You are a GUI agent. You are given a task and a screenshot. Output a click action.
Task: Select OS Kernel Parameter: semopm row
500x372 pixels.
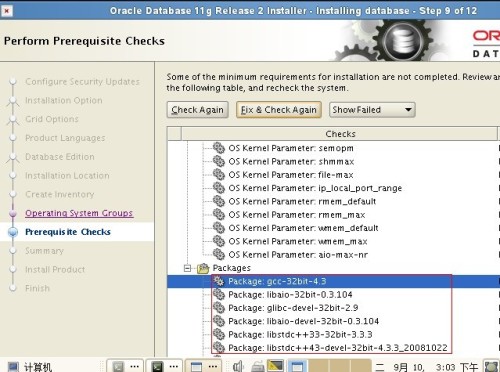[x=291, y=148]
